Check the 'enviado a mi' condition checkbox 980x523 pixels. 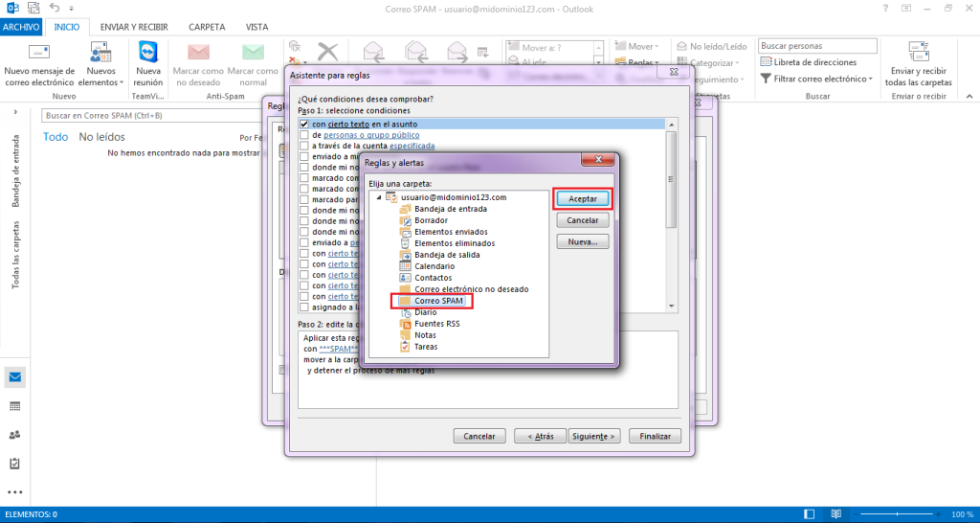click(x=303, y=156)
